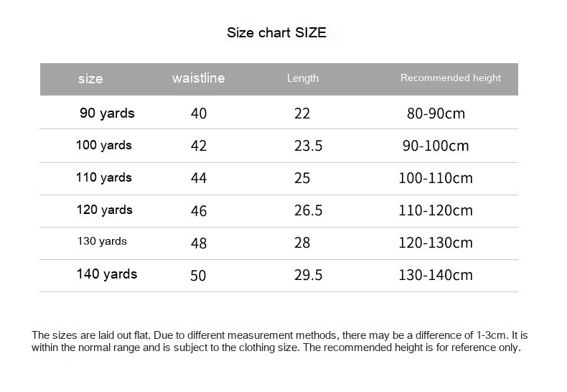Select the "120 yards" size row label
The image size is (567, 392).
[104, 210]
